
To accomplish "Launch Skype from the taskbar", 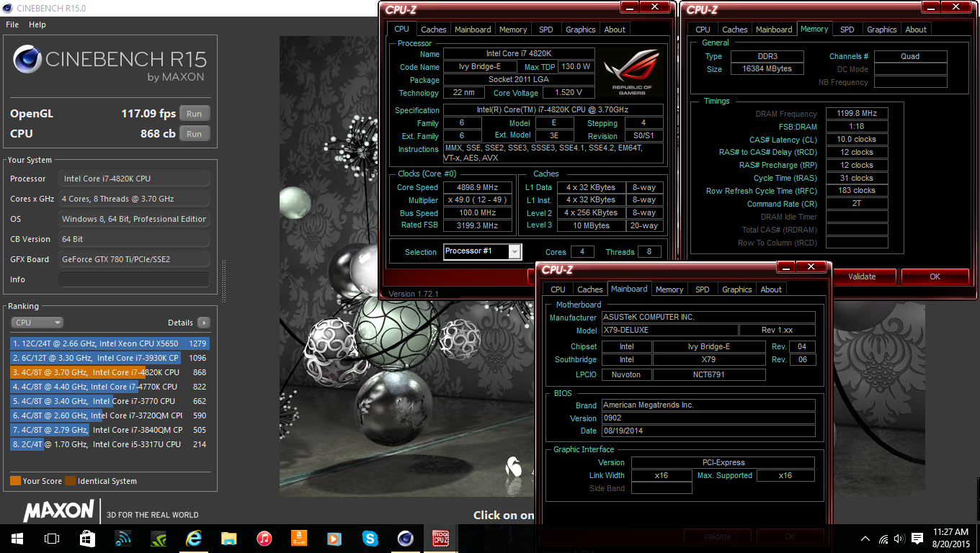I will click(370, 539).
